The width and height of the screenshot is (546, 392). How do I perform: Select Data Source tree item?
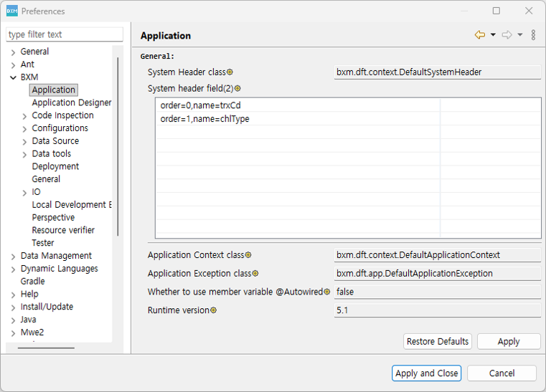click(55, 141)
